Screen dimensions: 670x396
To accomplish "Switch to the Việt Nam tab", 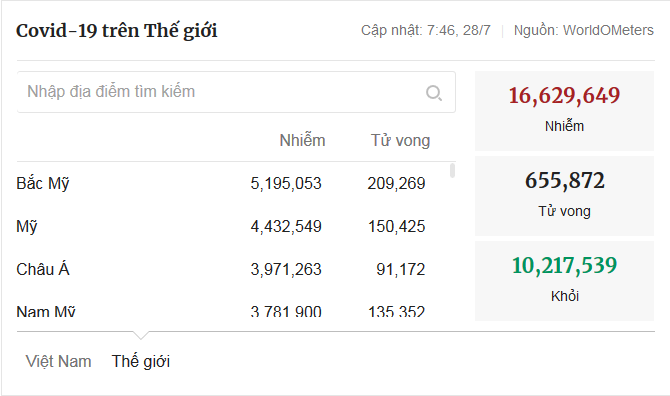I will point(59,361).
